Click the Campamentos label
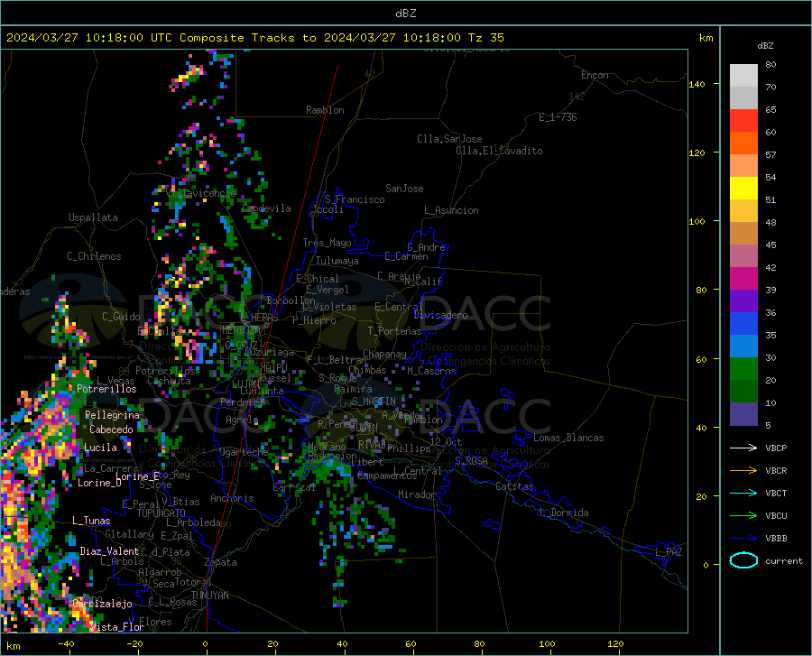 [x=387, y=476]
